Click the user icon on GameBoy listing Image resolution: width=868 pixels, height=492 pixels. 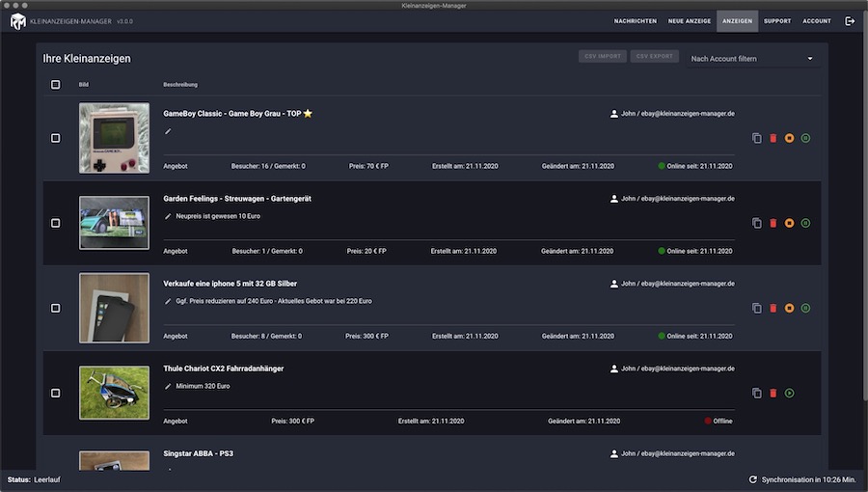(x=614, y=114)
